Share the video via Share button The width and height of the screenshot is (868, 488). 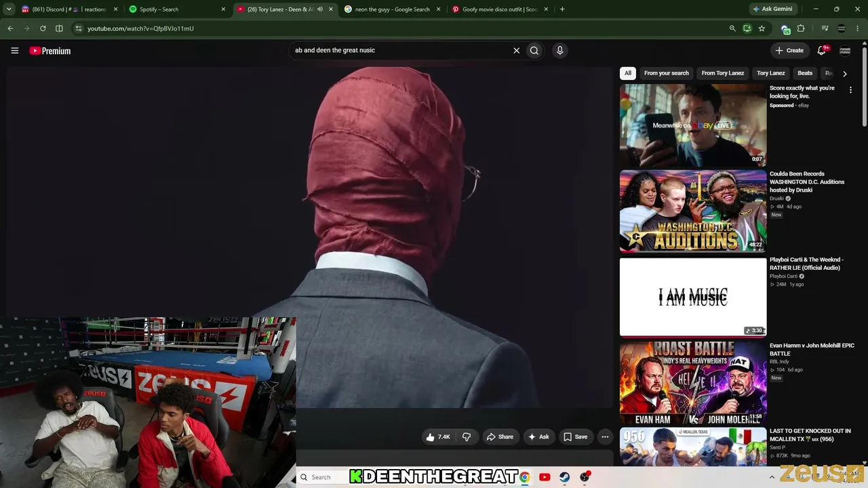(500, 437)
